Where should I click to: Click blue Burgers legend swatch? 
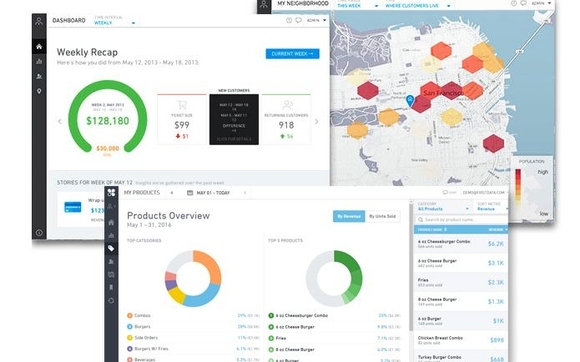[129, 327]
